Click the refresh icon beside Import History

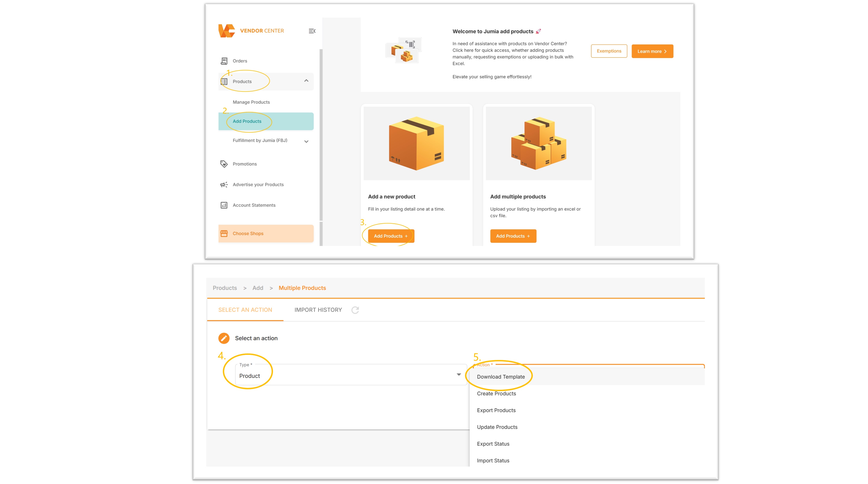355,310
